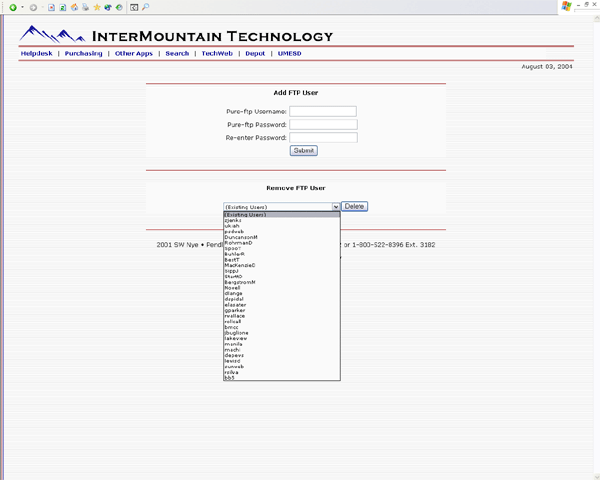Click the Refresh page icon
This screenshot has height=480, width=600.
(x=63, y=7)
